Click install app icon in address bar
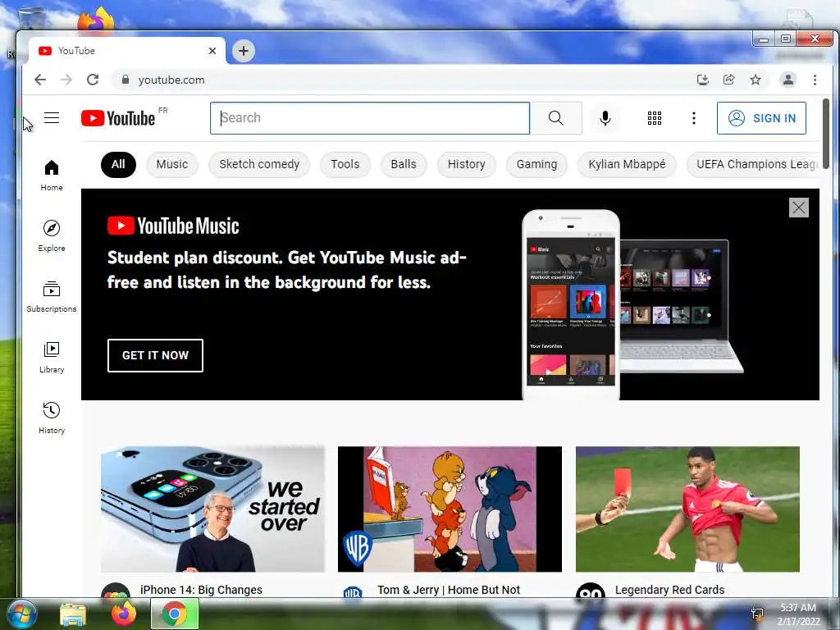This screenshot has height=630, width=840. tap(703, 80)
